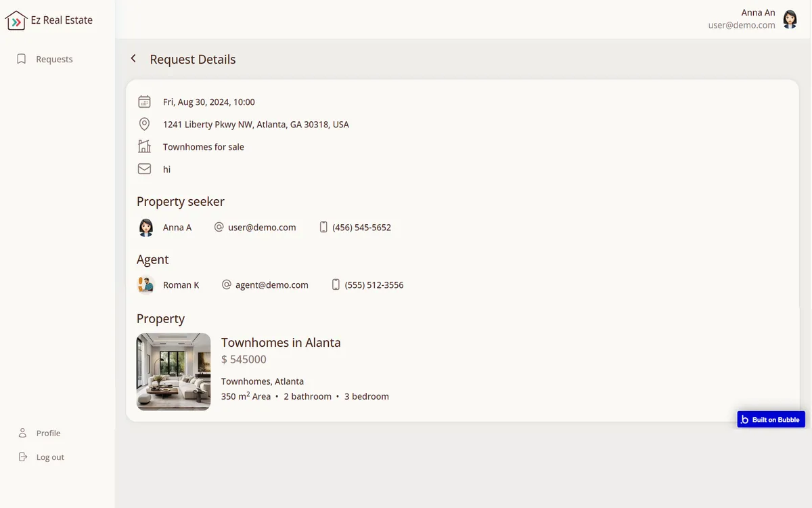Click the header email user@demo.com

click(x=742, y=25)
